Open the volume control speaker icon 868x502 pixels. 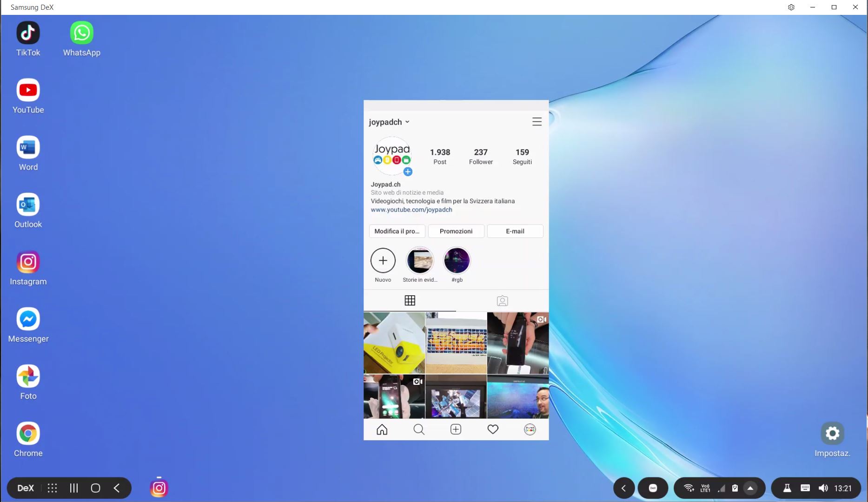pos(823,488)
